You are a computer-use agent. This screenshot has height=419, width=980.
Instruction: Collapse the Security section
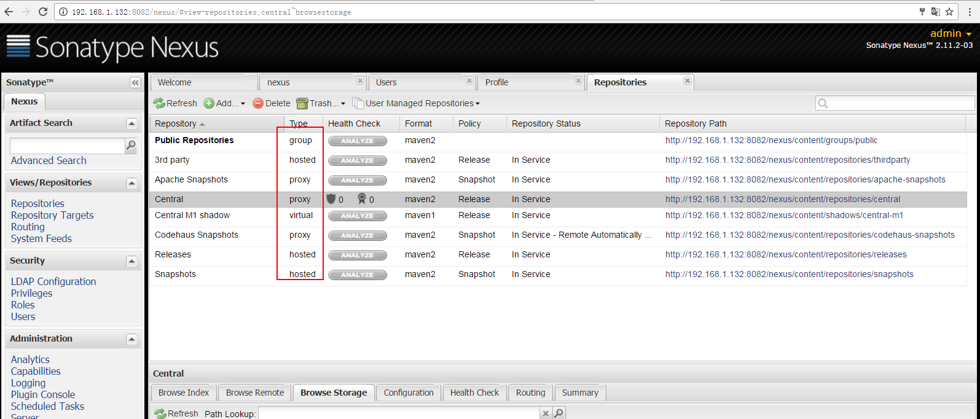click(131, 261)
